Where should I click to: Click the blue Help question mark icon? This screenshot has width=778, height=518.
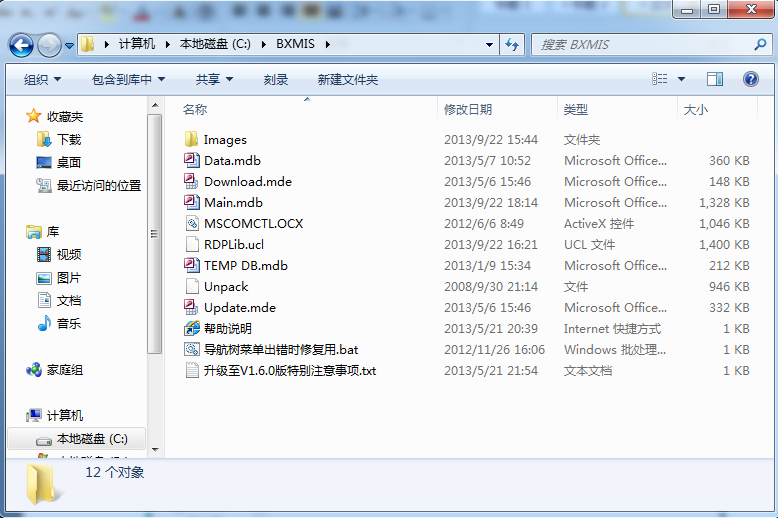point(751,79)
